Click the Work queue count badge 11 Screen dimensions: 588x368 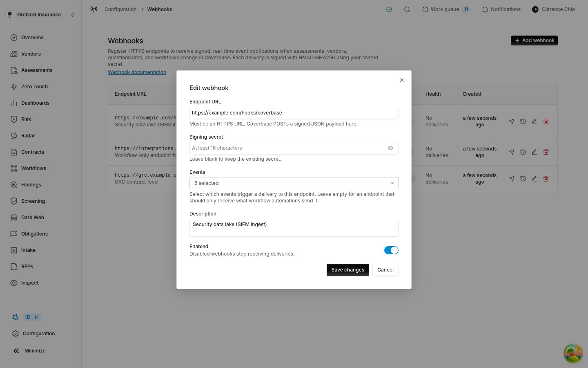pos(466,9)
